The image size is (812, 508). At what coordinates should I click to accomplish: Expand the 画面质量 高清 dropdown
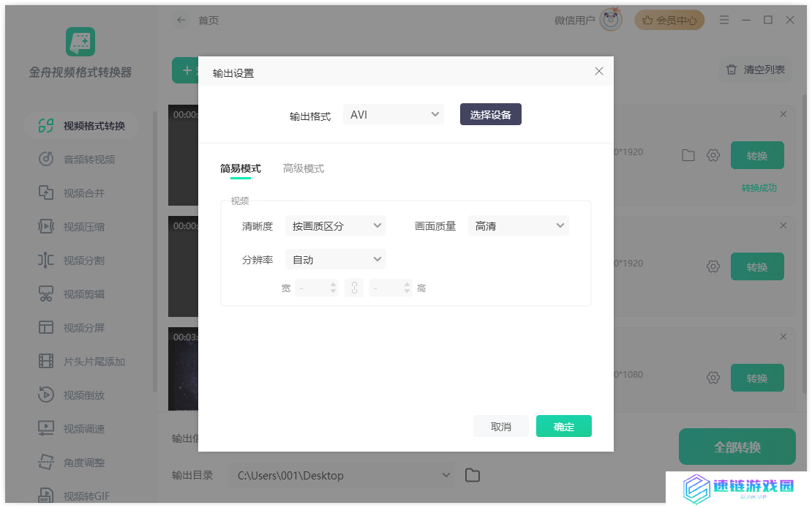(519, 226)
